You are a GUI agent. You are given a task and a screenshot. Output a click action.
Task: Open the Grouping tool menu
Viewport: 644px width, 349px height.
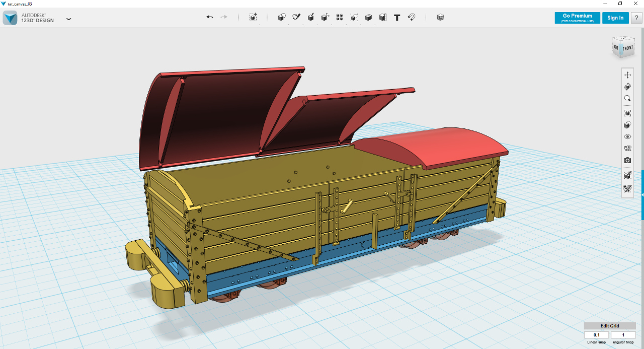coord(354,17)
